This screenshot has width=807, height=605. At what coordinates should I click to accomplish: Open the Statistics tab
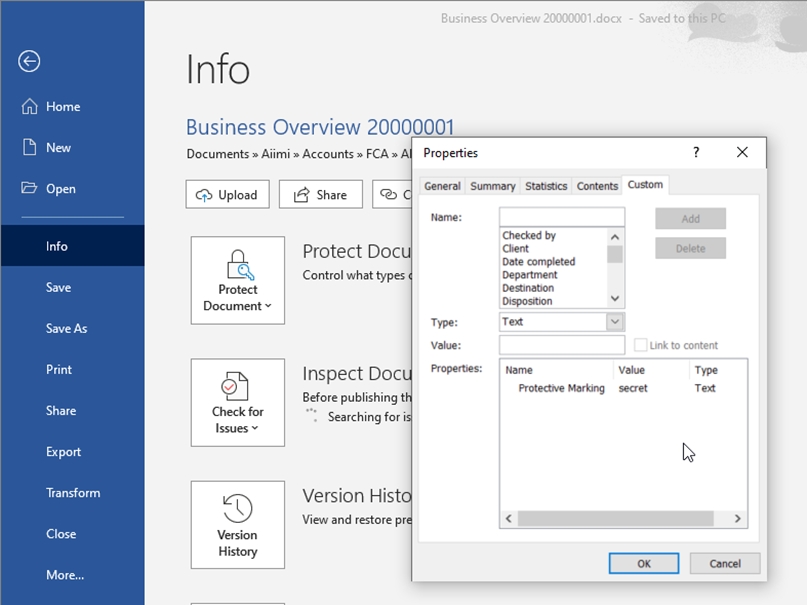[x=546, y=186]
